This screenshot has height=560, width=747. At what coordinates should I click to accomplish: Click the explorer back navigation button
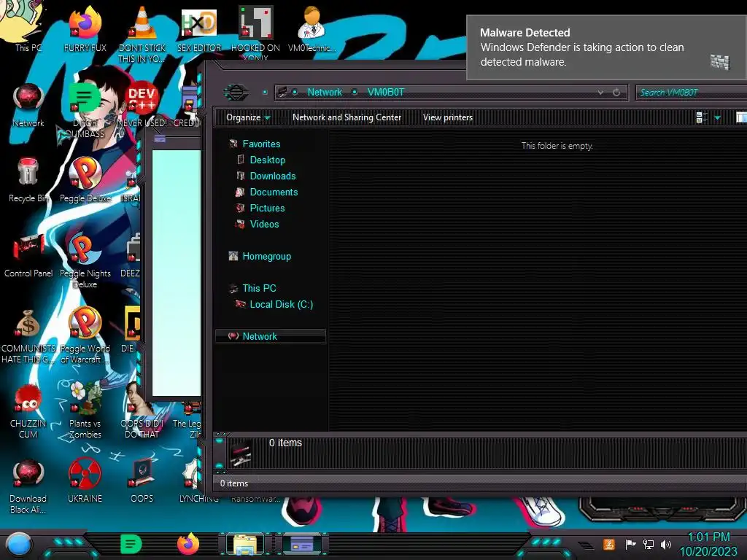(236, 92)
